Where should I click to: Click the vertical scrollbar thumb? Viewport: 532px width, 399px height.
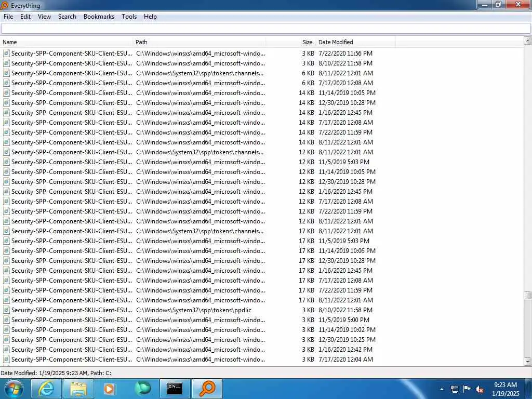point(527,295)
